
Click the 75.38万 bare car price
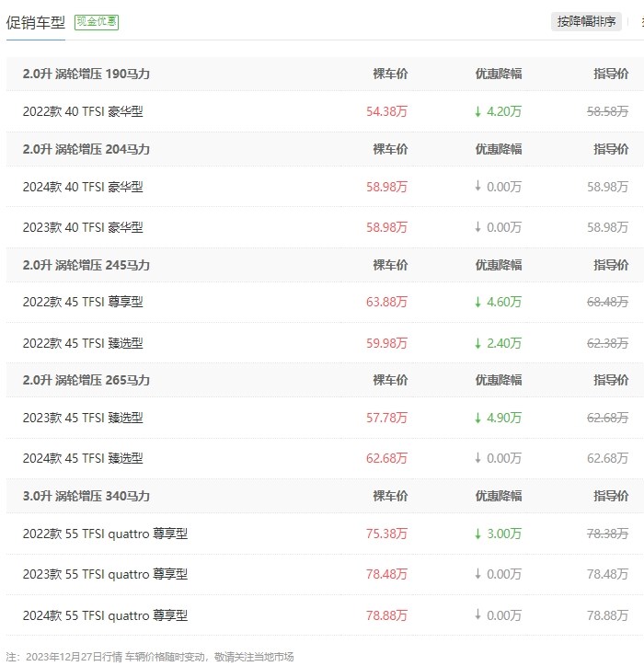386,534
